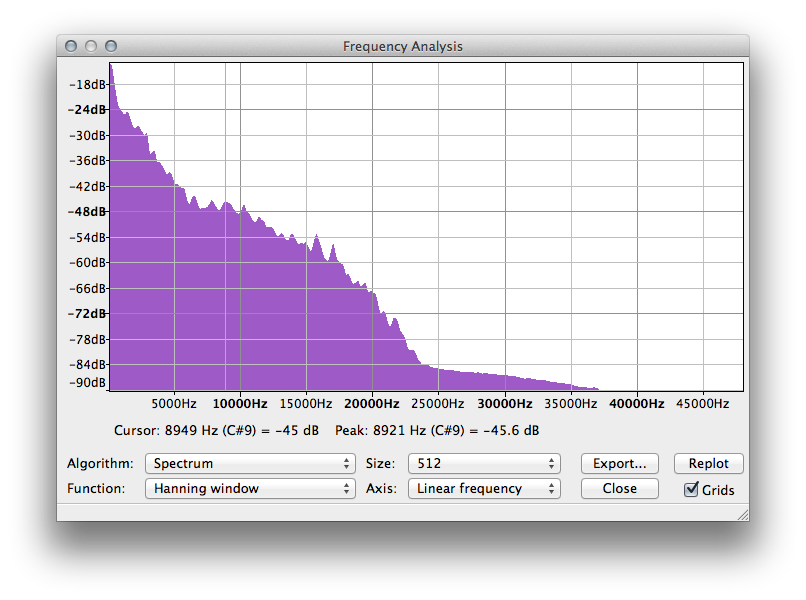The width and height of the screenshot is (806, 600).
Task: Uncheck the Grids checkbox
Action: (x=691, y=489)
